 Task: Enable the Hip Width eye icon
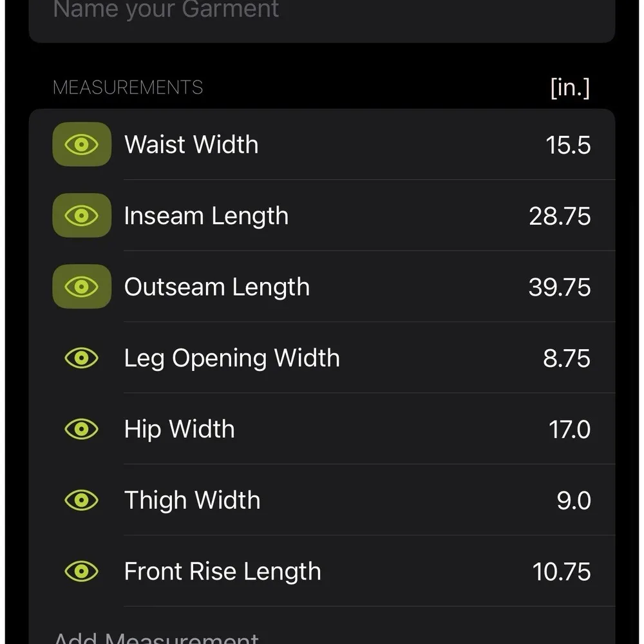click(x=82, y=429)
